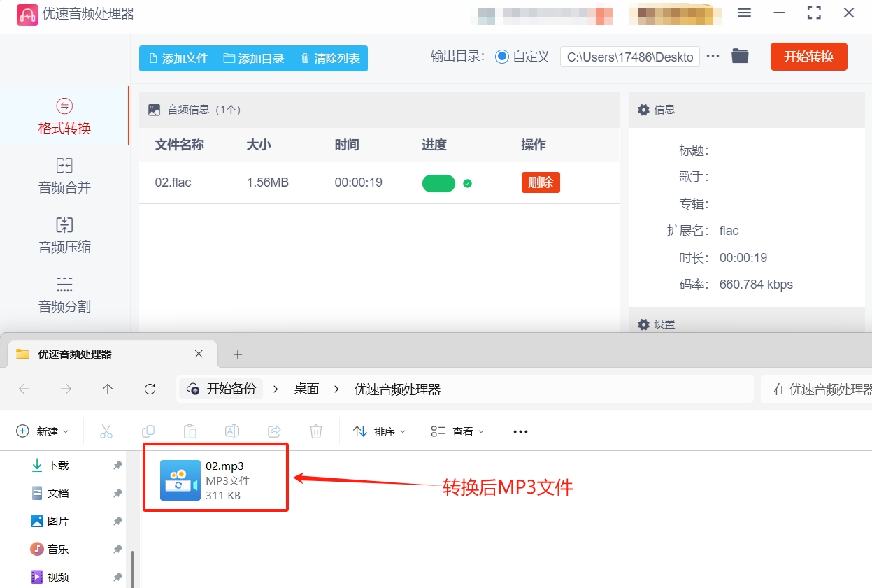Select 格式转换 in the sidebar
The width and height of the screenshot is (872, 588).
(x=64, y=117)
